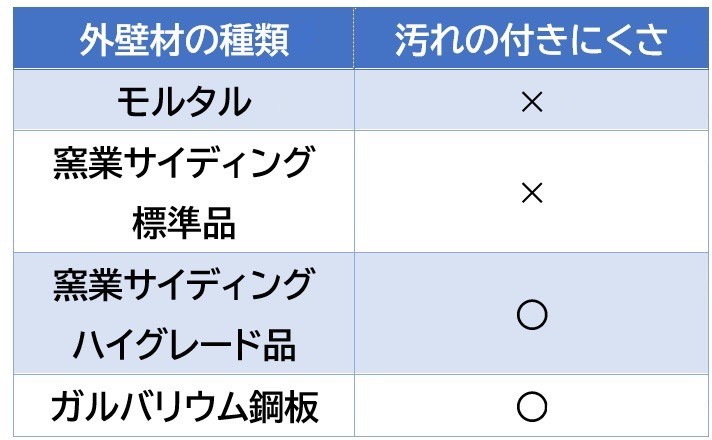Click the circle mark in the ガルバリウム鋼板 row
The height and width of the screenshot is (440, 712).
[x=532, y=405]
